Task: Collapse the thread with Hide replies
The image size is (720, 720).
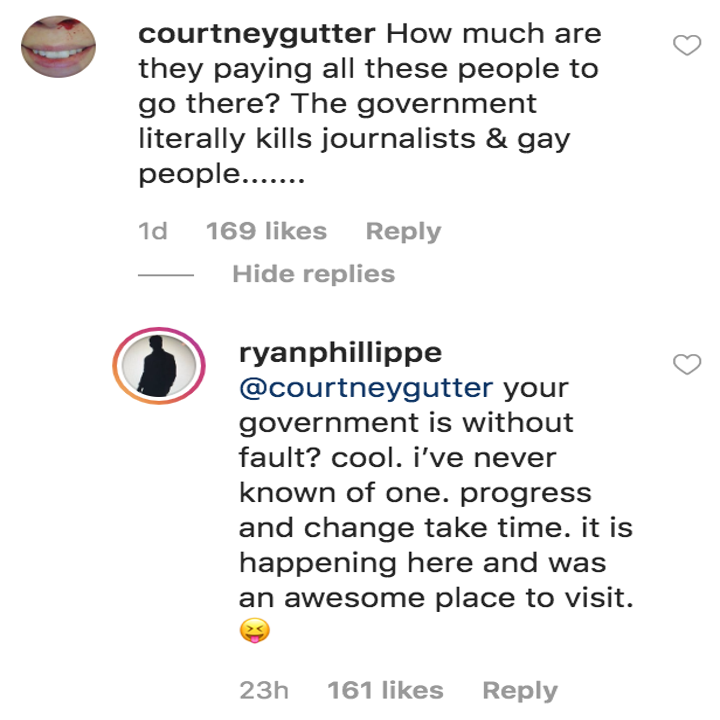Action: pyautogui.click(x=313, y=274)
